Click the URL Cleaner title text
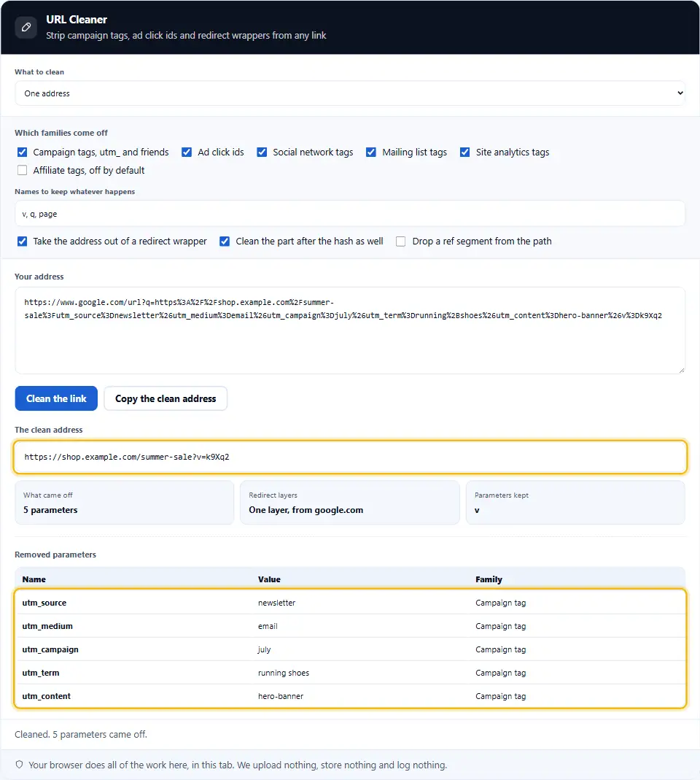This screenshot has height=780, width=700. coord(77,20)
